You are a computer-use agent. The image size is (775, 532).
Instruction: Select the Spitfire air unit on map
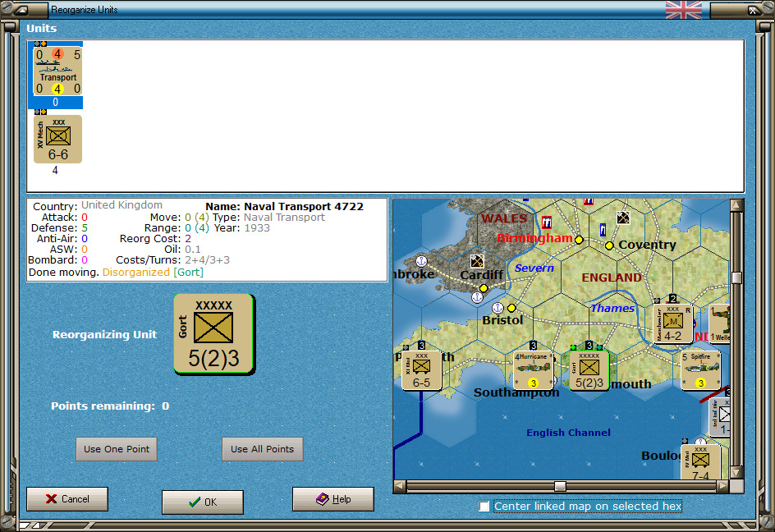(700, 371)
